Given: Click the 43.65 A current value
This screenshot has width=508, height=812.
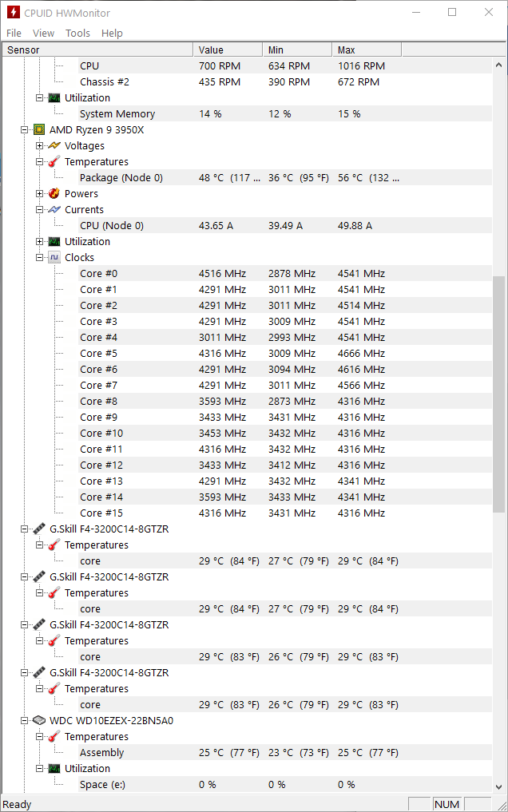Looking at the screenshot, I should click(x=216, y=226).
